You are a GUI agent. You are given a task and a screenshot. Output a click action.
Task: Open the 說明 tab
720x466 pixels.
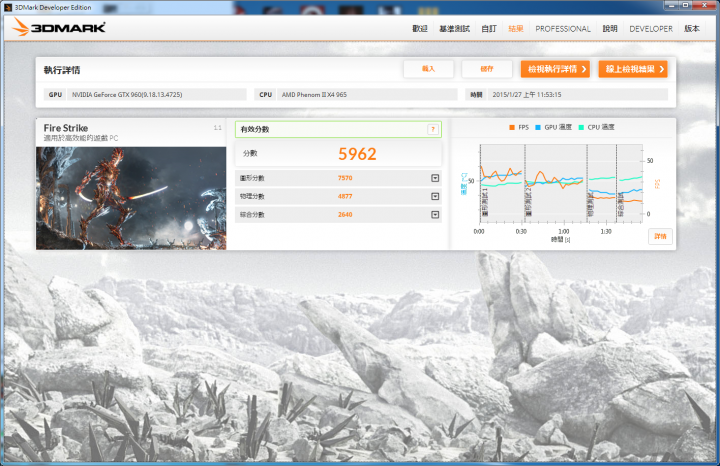click(610, 29)
